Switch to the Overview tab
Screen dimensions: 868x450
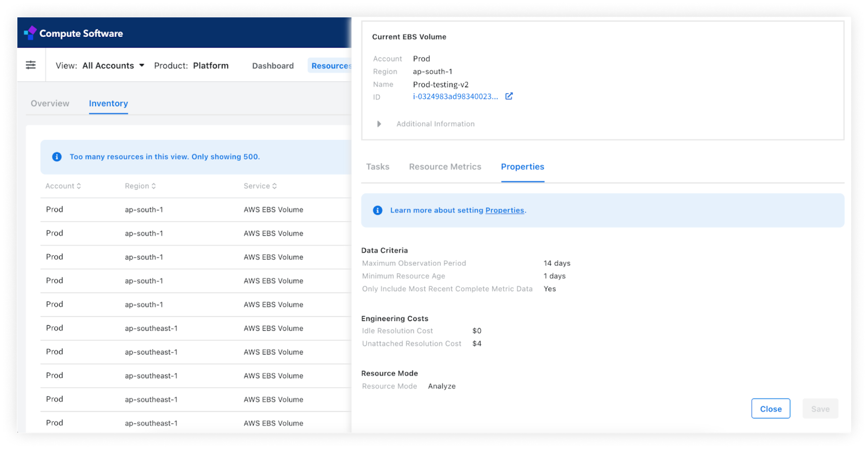(x=50, y=103)
